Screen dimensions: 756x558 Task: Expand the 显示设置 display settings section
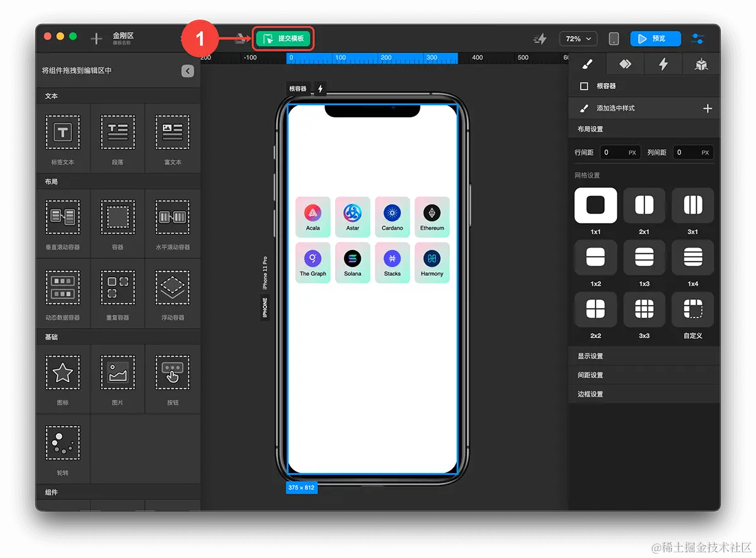coord(644,356)
